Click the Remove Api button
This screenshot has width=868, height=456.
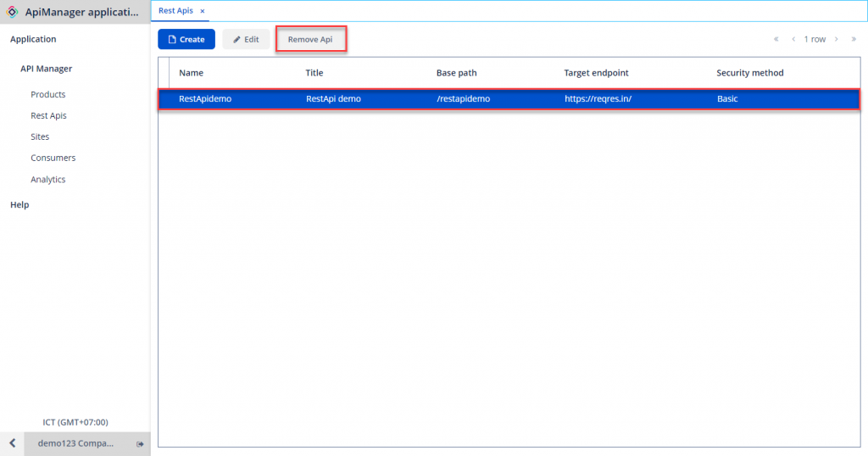coord(310,39)
